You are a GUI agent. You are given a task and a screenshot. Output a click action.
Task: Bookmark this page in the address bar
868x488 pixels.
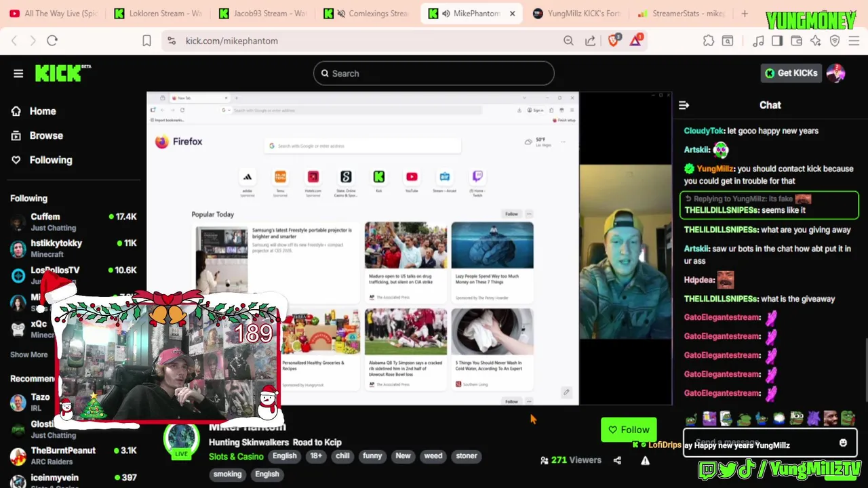[x=146, y=41]
